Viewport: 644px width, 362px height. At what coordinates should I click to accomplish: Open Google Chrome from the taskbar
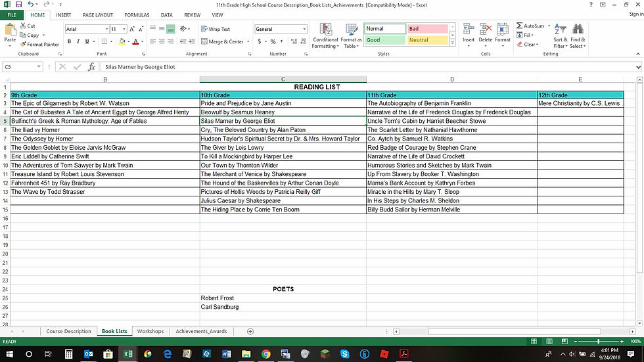click(265, 354)
